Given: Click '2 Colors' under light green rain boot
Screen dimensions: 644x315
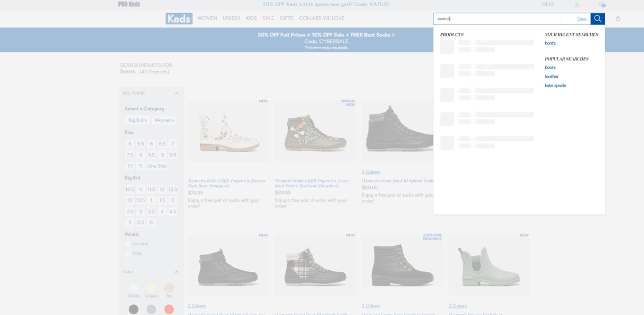Looking at the screenshot, I should [457, 306].
